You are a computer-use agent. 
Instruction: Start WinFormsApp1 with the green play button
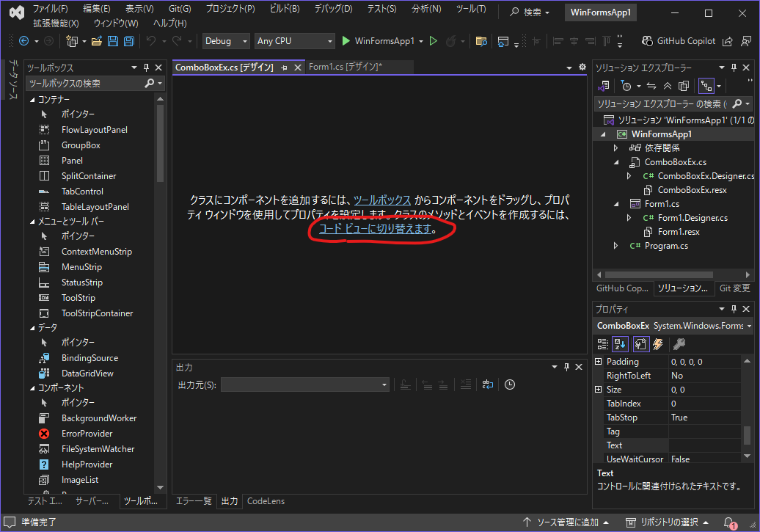click(346, 42)
